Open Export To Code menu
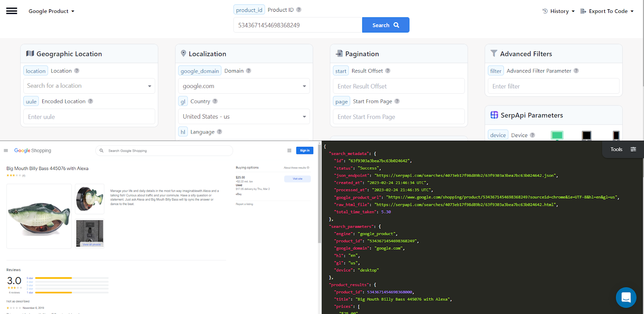Screen dimensions: 644x314 [607, 11]
